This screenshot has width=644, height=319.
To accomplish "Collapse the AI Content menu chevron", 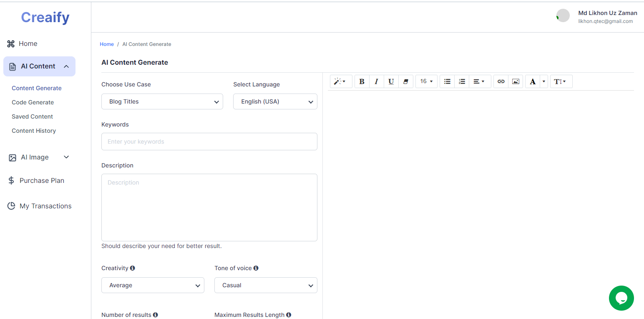I will point(66,66).
